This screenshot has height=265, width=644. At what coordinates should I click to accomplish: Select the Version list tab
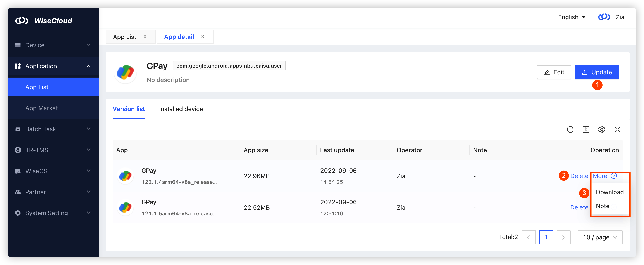click(129, 109)
